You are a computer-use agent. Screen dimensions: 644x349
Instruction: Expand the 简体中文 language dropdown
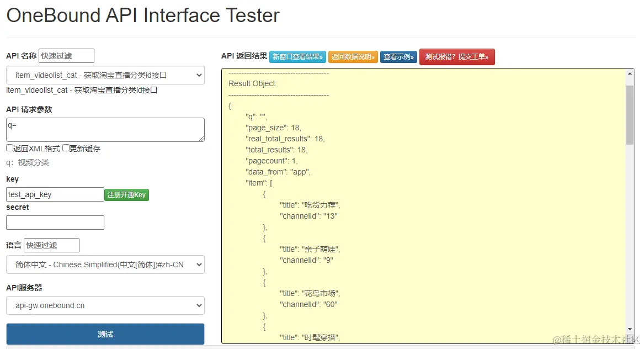[x=105, y=265]
